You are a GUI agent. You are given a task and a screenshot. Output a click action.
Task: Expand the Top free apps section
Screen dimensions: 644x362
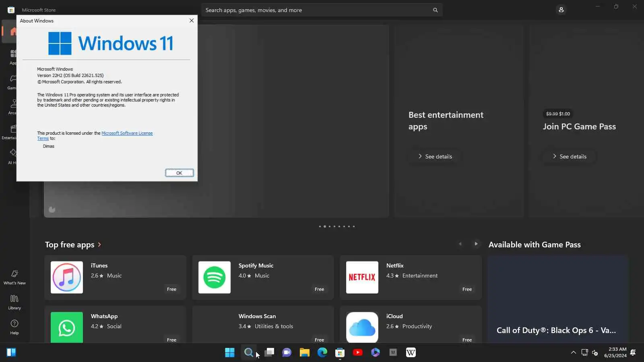point(73,245)
